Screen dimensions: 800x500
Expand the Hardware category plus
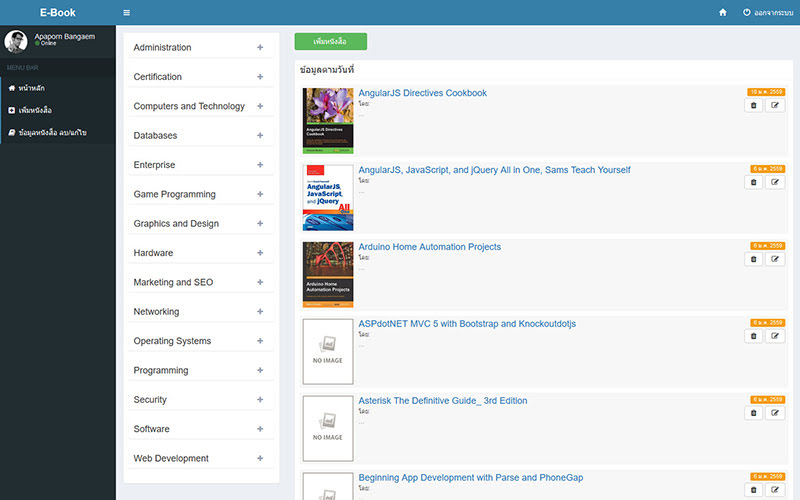coord(260,253)
